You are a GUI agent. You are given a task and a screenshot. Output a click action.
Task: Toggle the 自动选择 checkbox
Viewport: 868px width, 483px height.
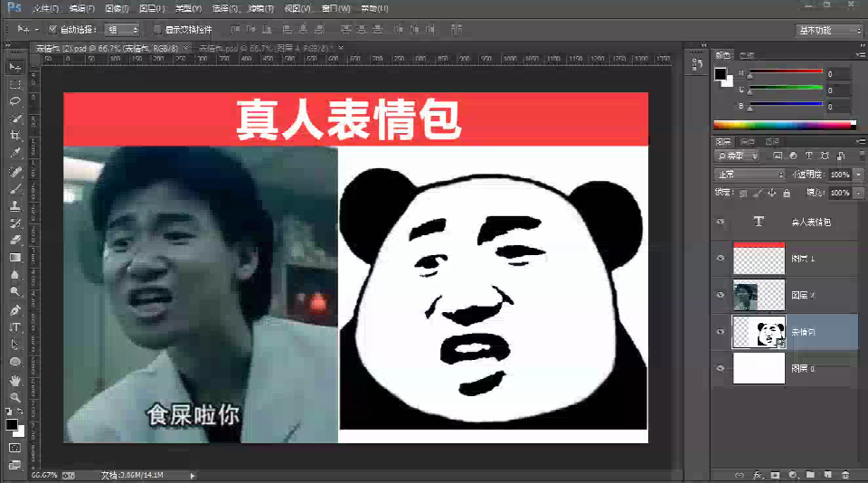pyautogui.click(x=52, y=29)
